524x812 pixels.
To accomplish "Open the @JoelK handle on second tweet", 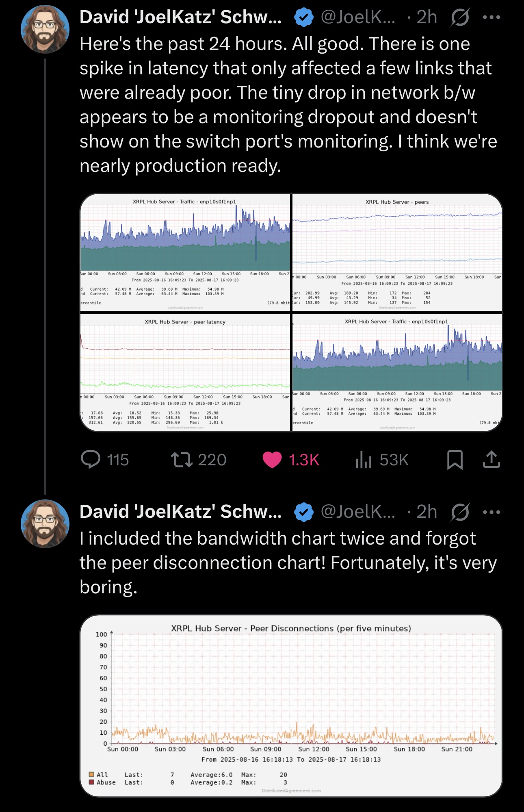I will pyautogui.click(x=358, y=512).
